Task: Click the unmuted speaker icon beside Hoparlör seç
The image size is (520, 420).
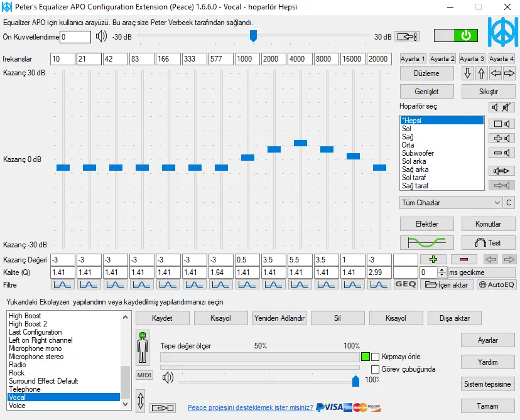Action: click(495, 107)
